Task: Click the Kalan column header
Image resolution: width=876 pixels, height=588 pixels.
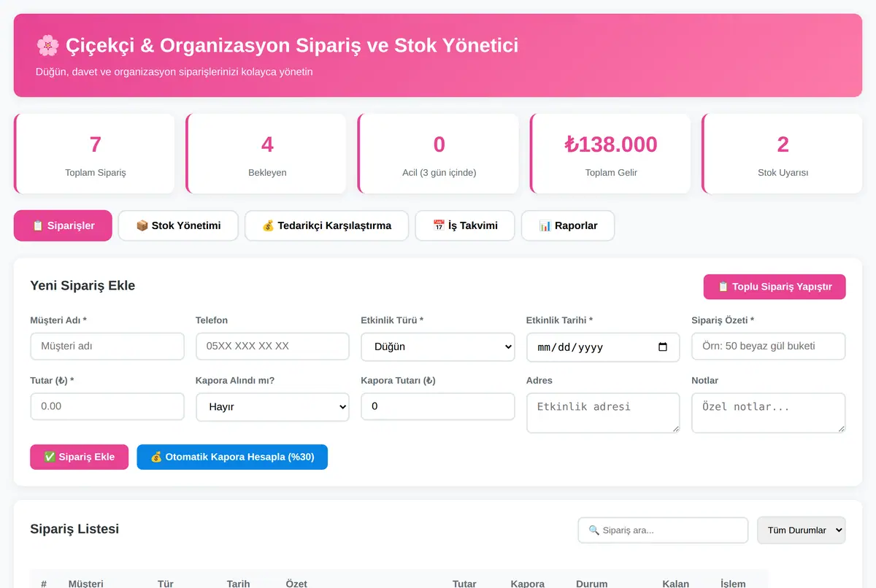Action: [x=676, y=584]
